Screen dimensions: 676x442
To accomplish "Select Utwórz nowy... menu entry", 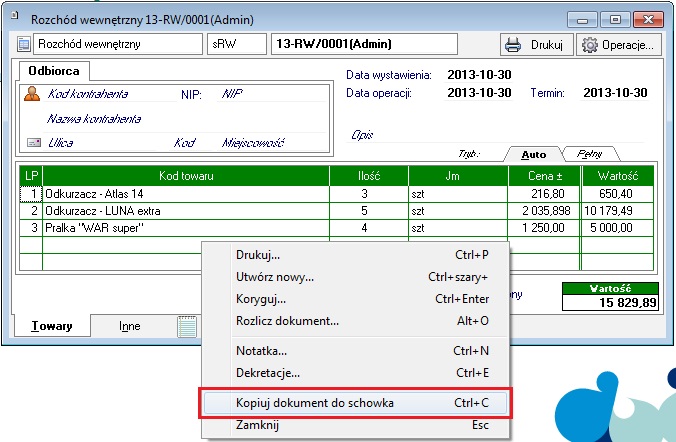I will pos(356,277).
